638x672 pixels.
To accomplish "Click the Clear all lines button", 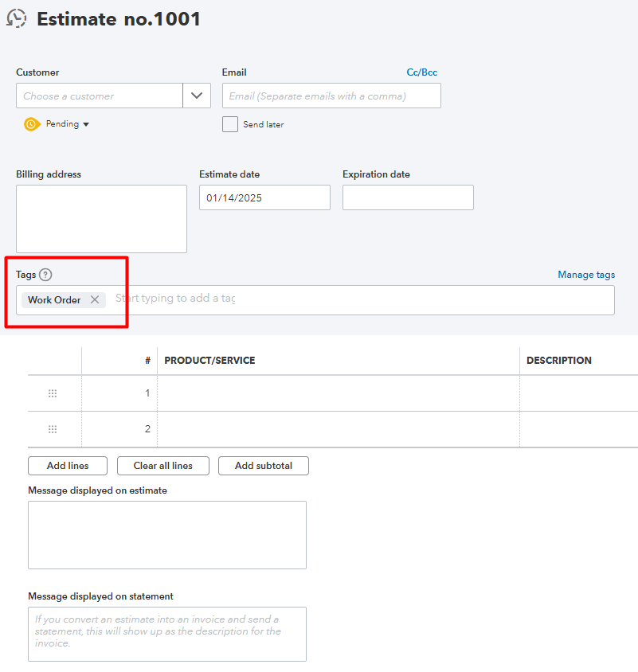I will [162, 466].
